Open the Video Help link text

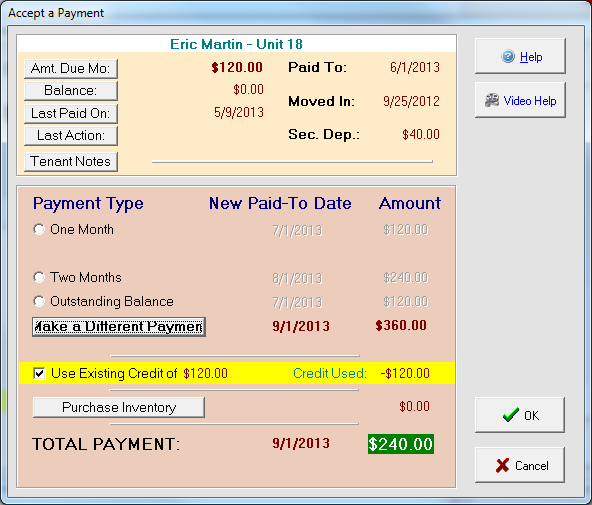click(x=530, y=101)
